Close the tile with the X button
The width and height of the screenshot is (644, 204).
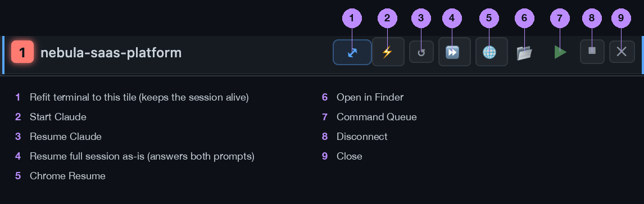tap(622, 52)
